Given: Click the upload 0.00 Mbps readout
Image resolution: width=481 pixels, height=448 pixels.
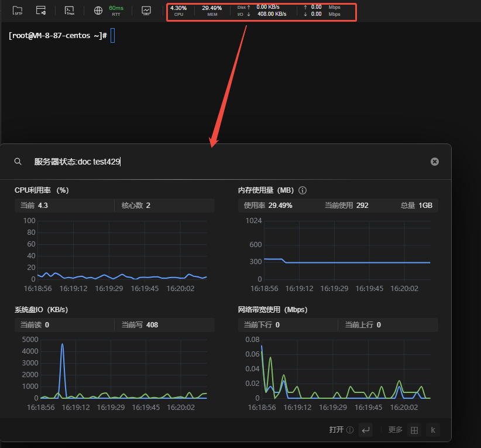Looking at the screenshot, I should point(322,7).
